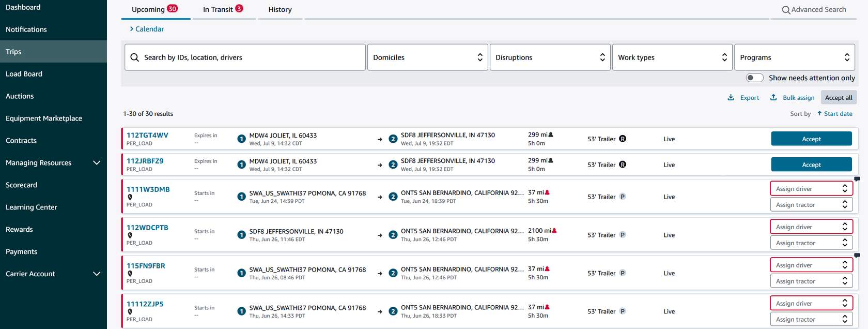868x329 pixels.
Task: Focus the Search by IDs, location, drivers field
Action: (x=245, y=57)
